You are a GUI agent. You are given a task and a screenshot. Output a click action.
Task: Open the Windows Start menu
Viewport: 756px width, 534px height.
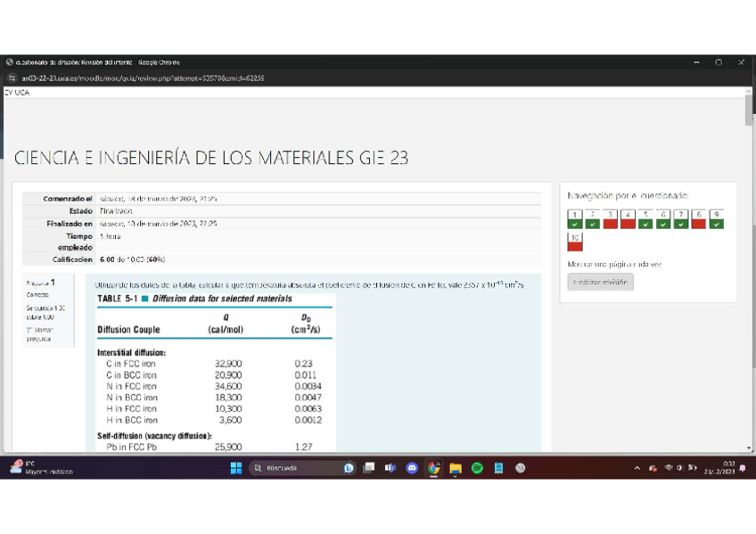click(236, 468)
